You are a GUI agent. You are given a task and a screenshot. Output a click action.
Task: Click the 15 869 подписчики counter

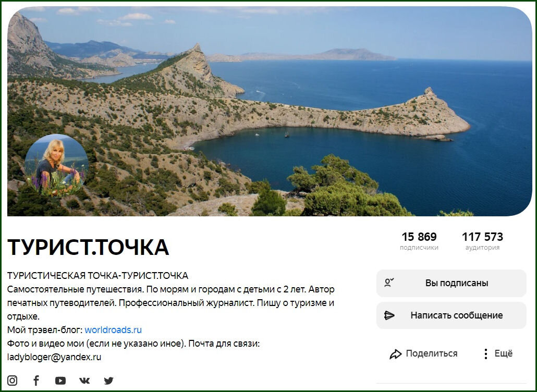(x=419, y=241)
